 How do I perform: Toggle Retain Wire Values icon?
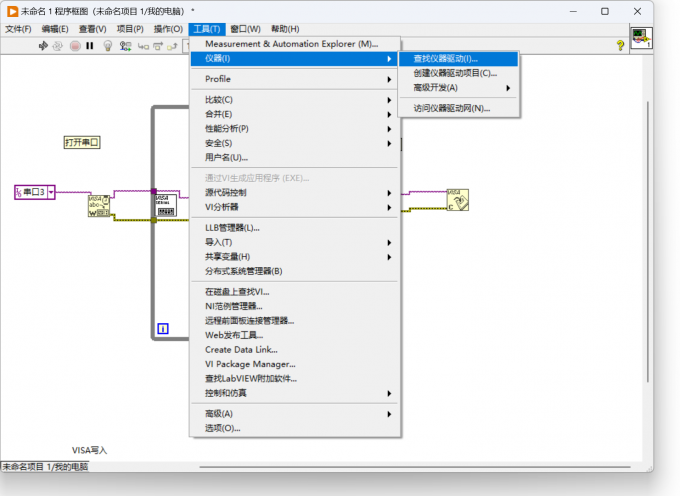pyautogui.click(x=125, y=46)
